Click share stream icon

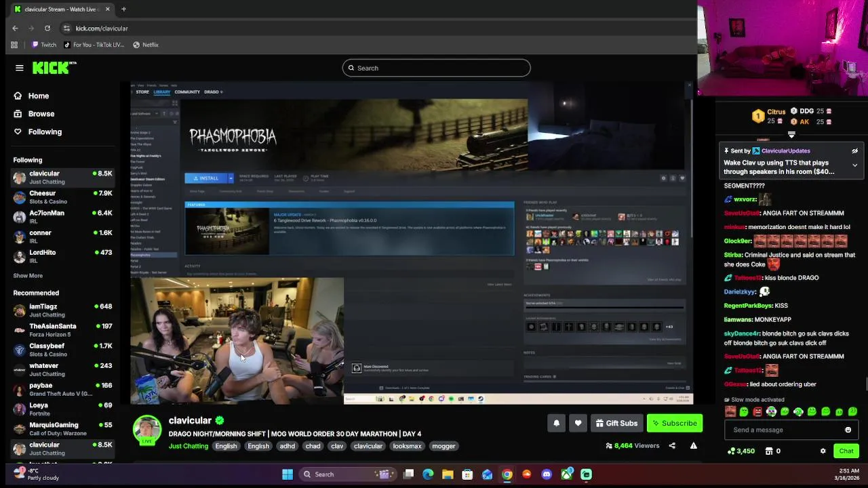[x=672, y=446]
